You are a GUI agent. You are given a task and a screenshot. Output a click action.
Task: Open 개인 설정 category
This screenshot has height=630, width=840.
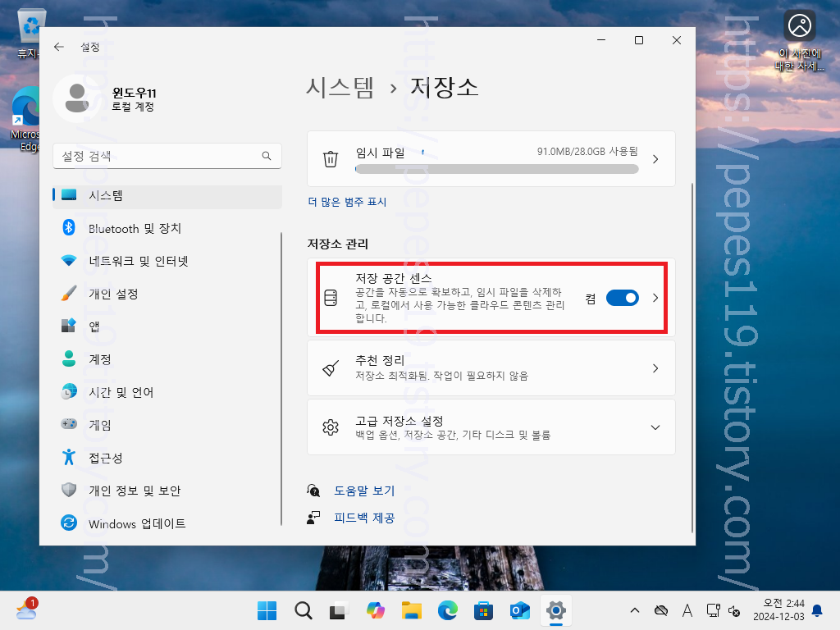click(167, 294)
